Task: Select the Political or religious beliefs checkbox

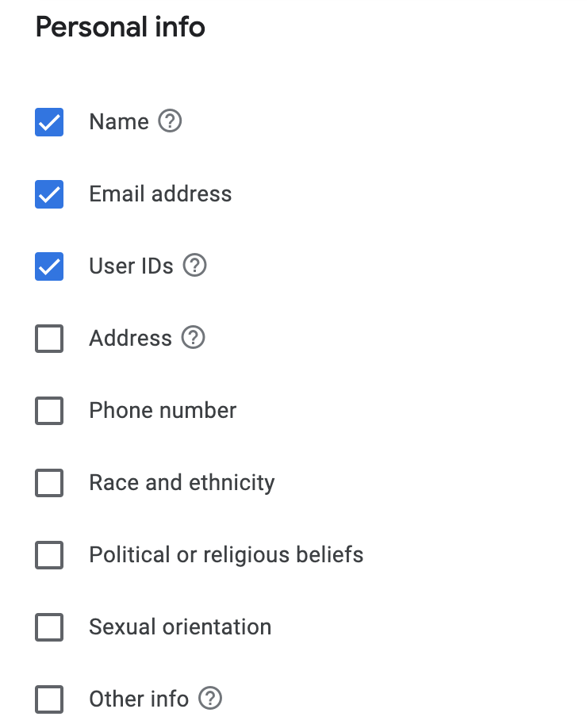Action: (49, 555)
